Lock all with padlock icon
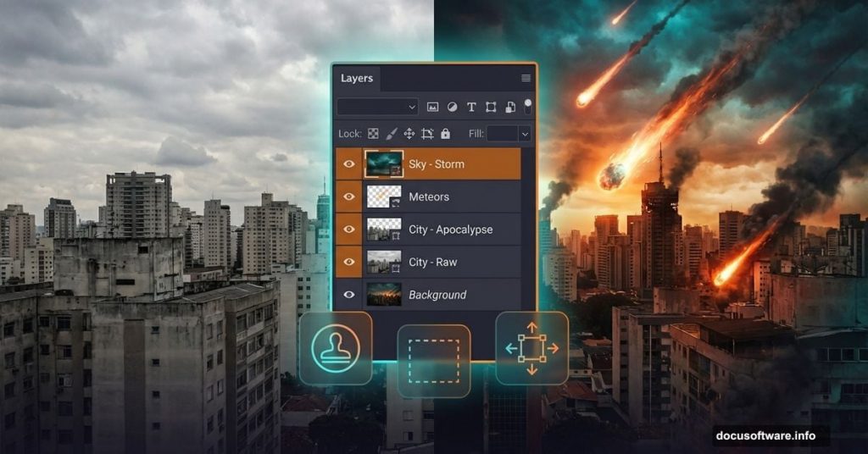The height and width of the screenshot is (454, 868). point(445,133)
